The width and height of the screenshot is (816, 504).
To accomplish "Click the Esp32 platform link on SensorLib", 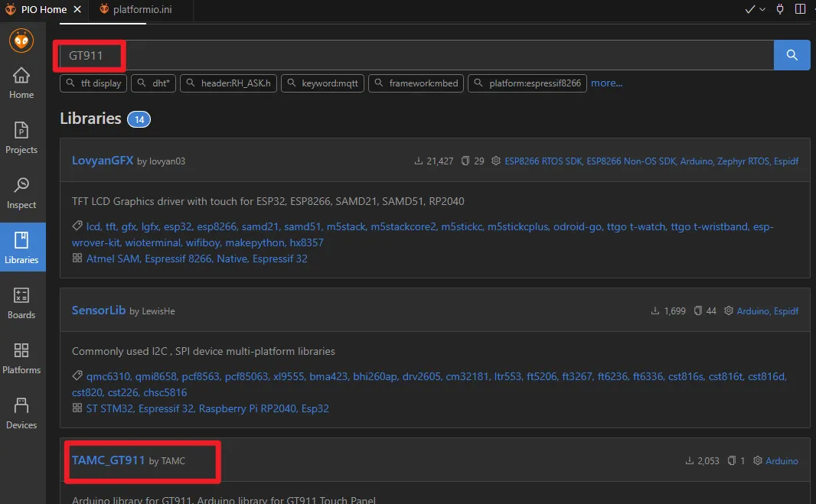I will coord(315,408).
